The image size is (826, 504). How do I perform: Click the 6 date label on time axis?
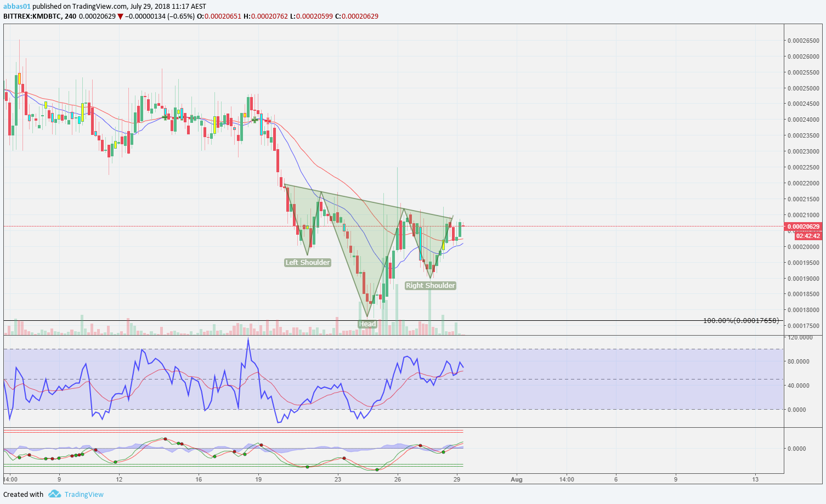tap(616, 479)
